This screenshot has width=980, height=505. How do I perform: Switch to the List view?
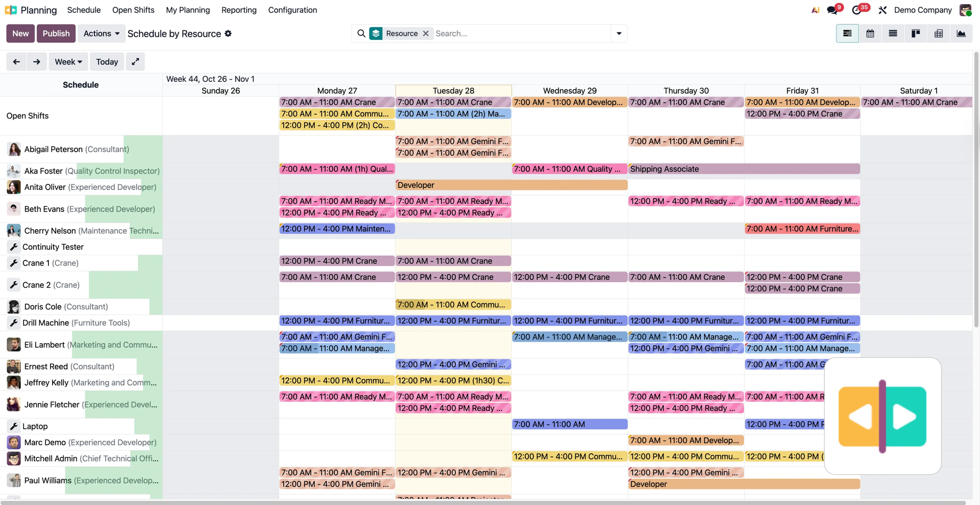(x=893, y=34)
